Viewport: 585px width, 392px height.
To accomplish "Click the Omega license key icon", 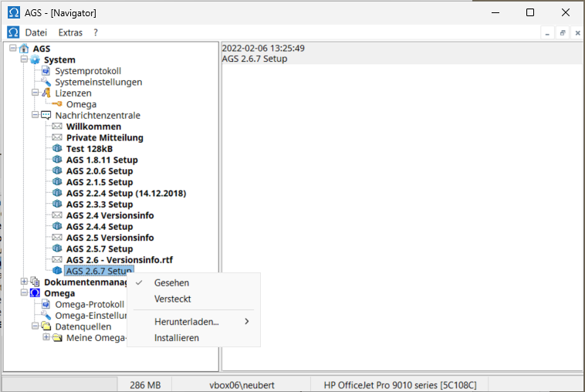I will 57,105.
